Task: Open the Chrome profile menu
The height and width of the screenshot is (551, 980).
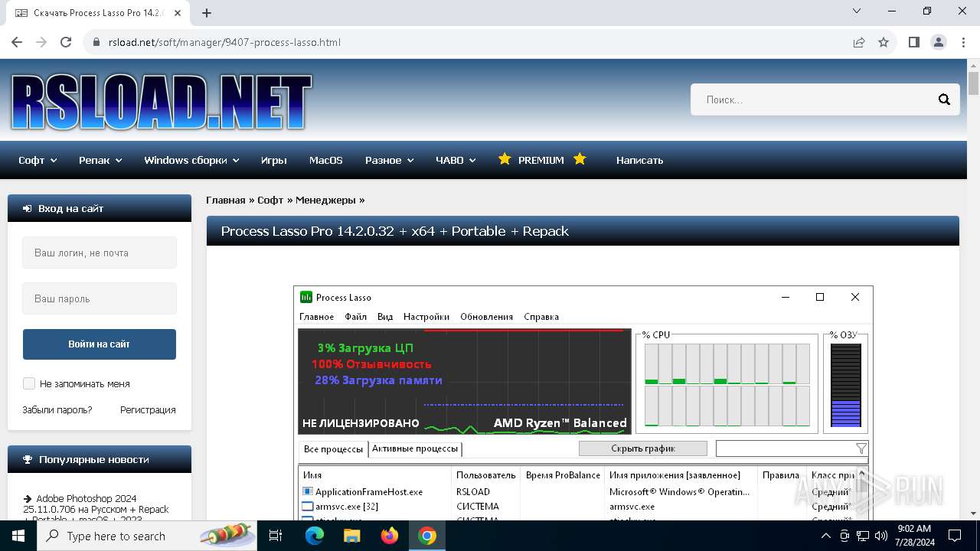Action: tap(939, 42)
